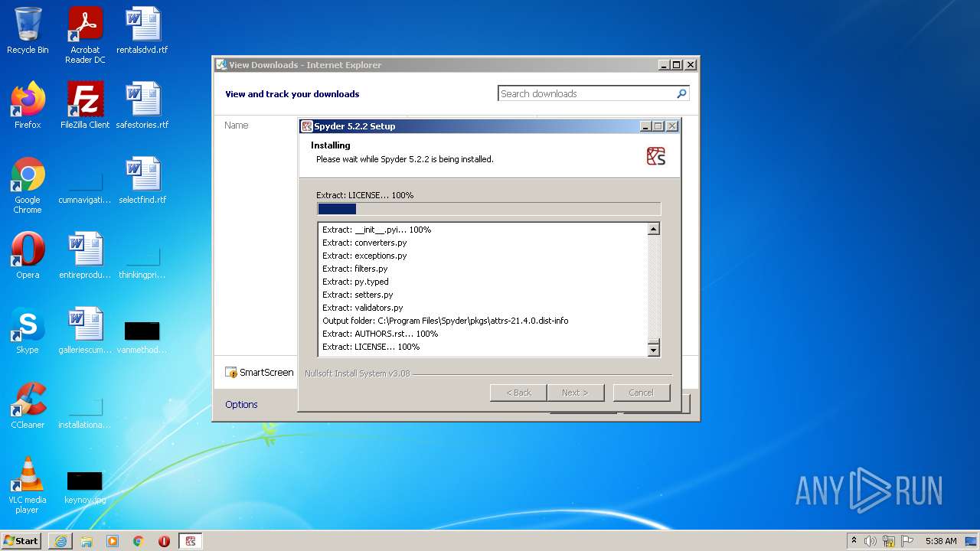Launch Google Chrome desktop shortcut
980x551 pixels.
pyautogui.click(x=28, y=185)
